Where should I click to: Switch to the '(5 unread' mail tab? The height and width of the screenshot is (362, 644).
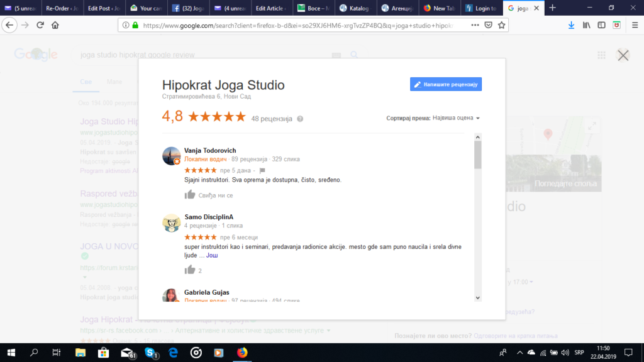[x=21, y=8]
